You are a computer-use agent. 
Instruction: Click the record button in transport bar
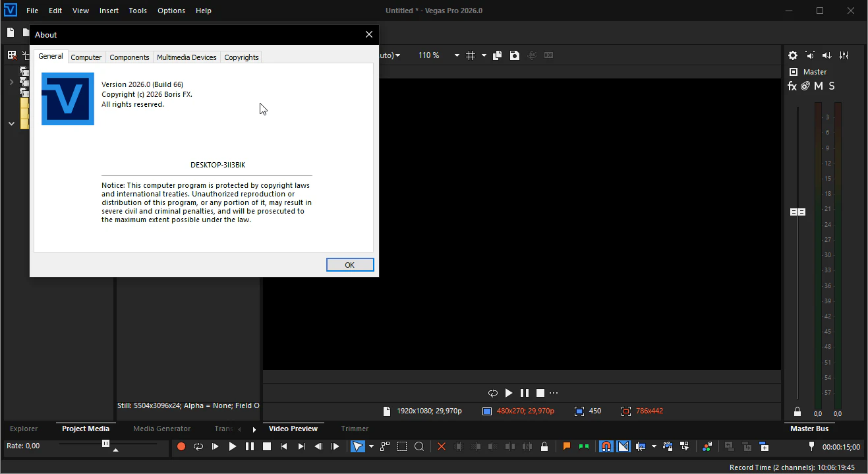tap(181, 446)
